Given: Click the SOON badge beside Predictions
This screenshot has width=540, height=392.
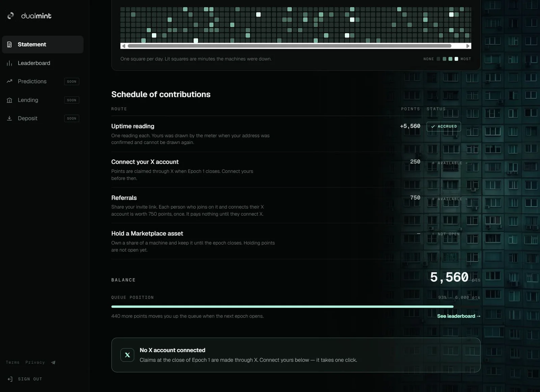Looking at the screenshot, I should tap(72, 81).
